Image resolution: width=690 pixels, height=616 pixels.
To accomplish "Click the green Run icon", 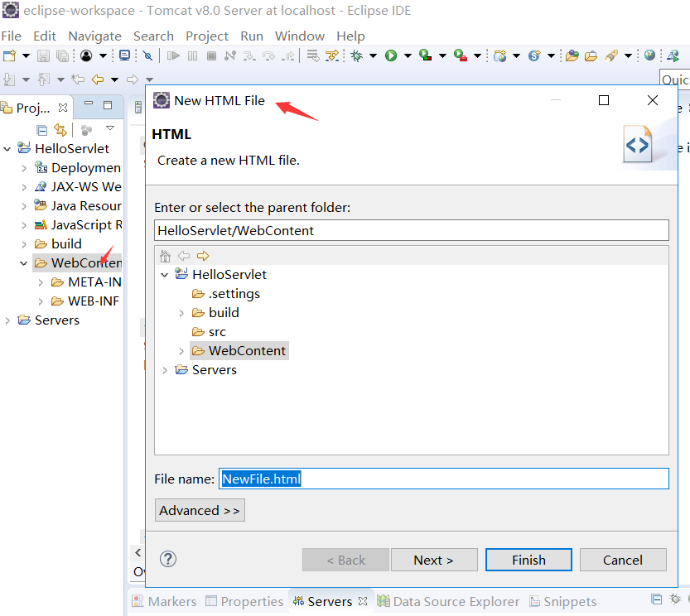I will (x=391, y=55).
